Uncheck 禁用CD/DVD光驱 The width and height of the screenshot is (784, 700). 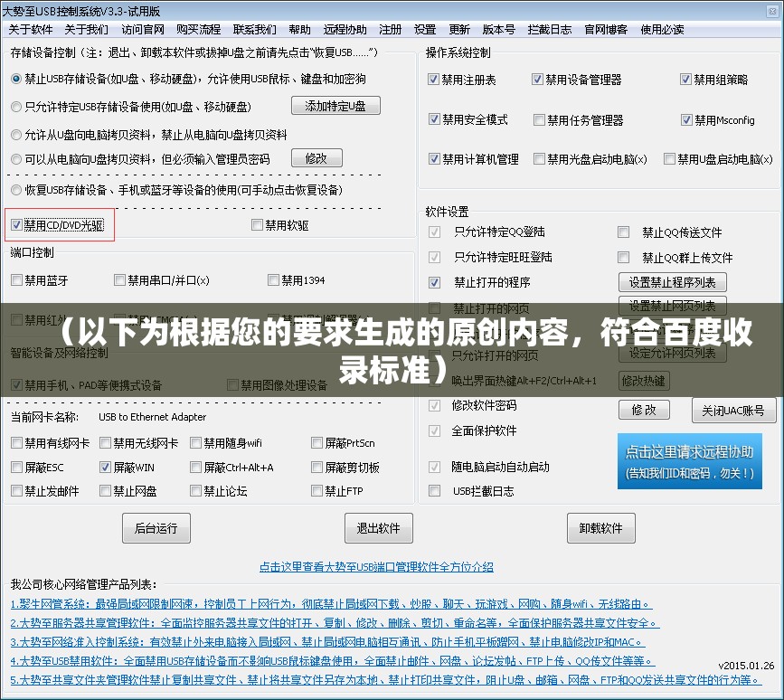click(x=16, y=223)
